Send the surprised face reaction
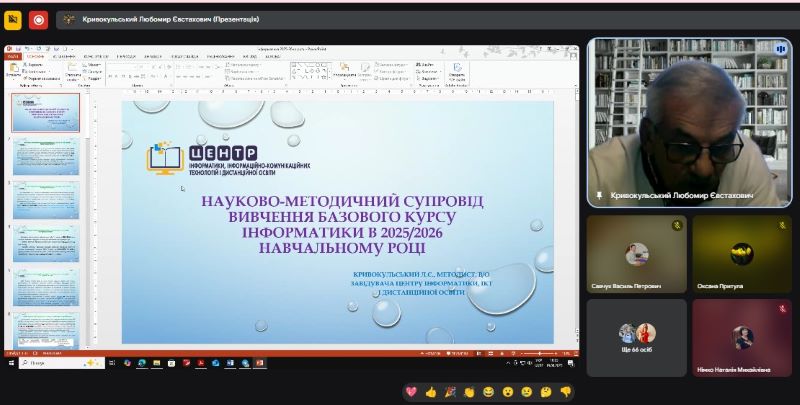800x405 pixels. pyautogui.click(x=508, y=392)
